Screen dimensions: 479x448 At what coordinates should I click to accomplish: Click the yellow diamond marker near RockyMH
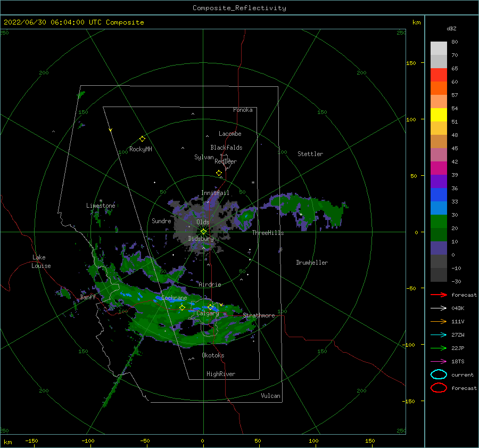[x=142, y=139]
